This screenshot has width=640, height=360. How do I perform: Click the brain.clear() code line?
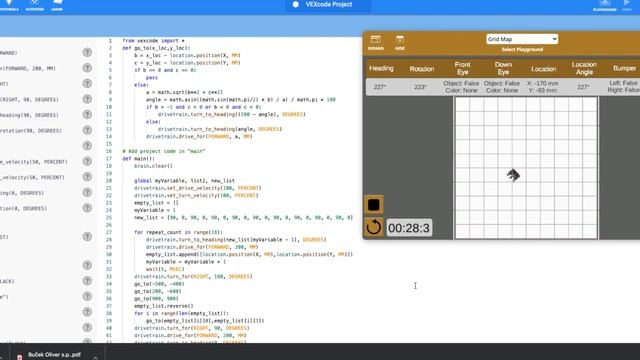153,166
